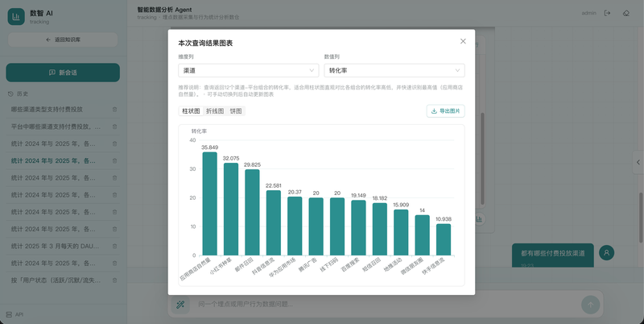This screenshot has height=324, width=644.
Task: Click the 智能数据分析 Agent page title
Action: 165,10
